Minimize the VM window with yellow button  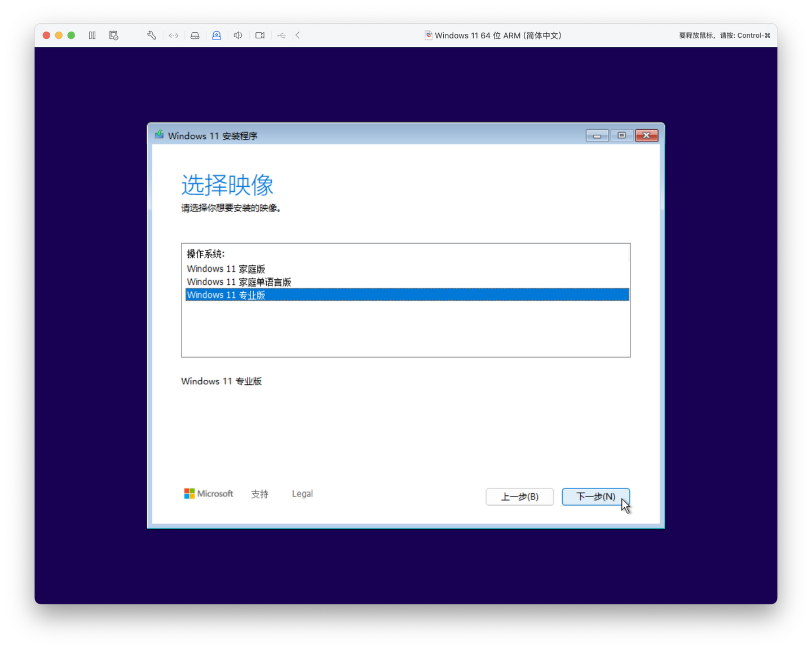pos(59,36)
